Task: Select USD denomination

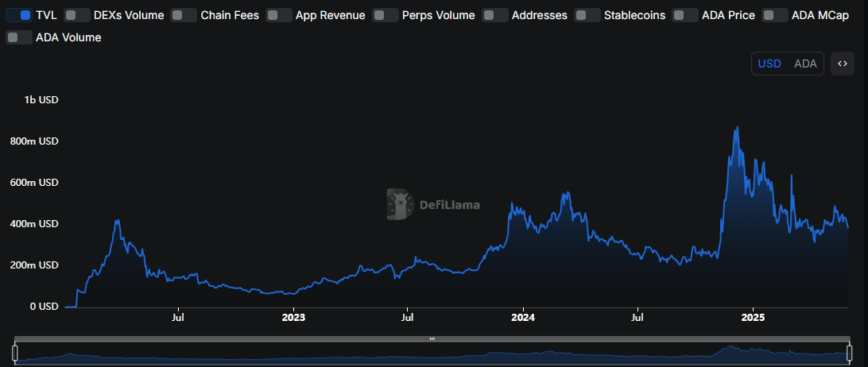Action: [769, 64]
